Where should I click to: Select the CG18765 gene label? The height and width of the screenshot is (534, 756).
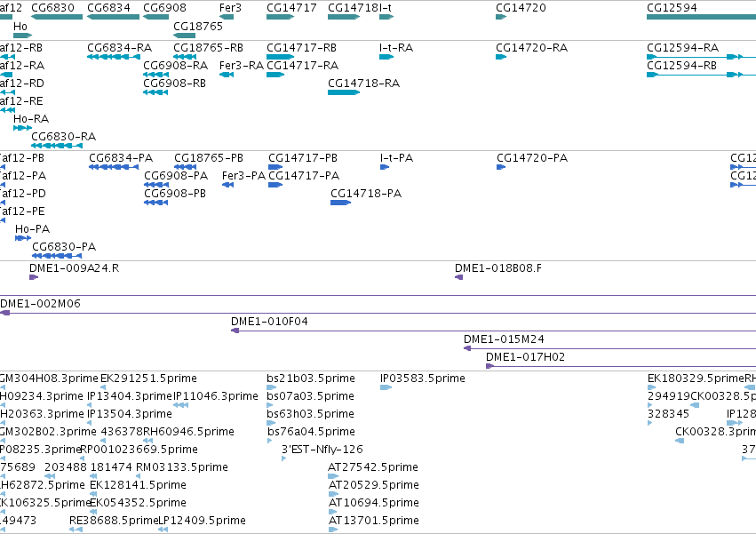(x=198, y=26)
